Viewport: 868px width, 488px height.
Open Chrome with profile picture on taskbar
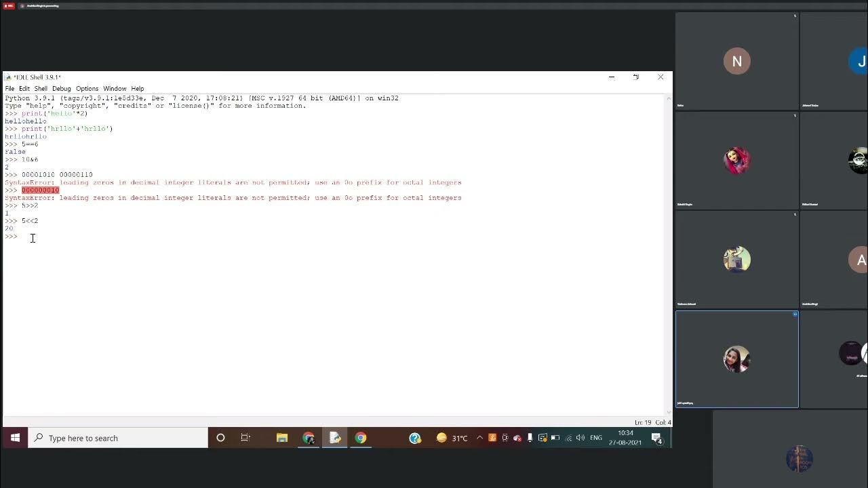(x=309, y=438)
